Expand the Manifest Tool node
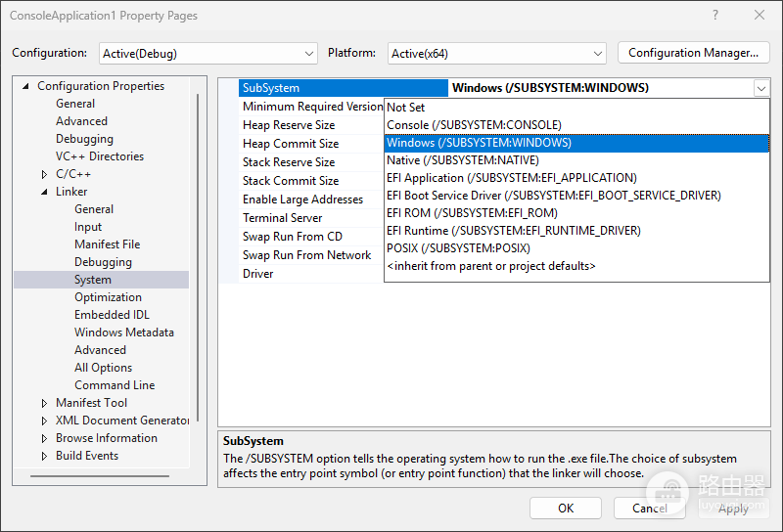 (x=44, y=403)
